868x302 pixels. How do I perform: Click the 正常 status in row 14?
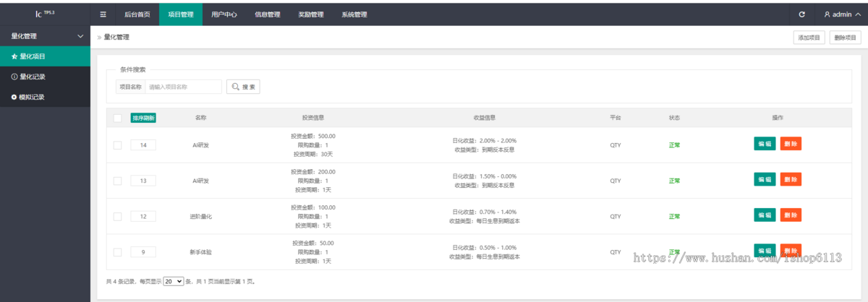(x=674, y=145)
